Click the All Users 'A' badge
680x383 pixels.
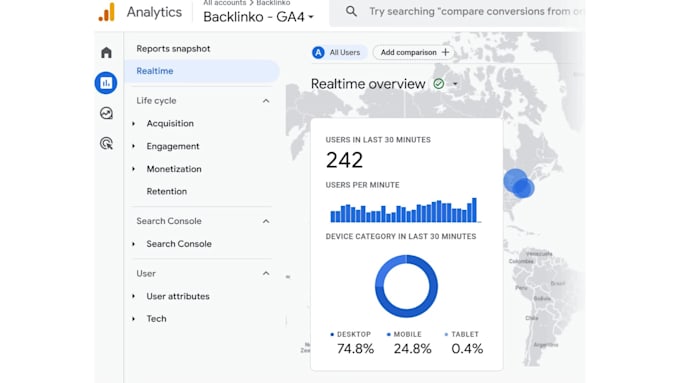(x=318, y=52)
